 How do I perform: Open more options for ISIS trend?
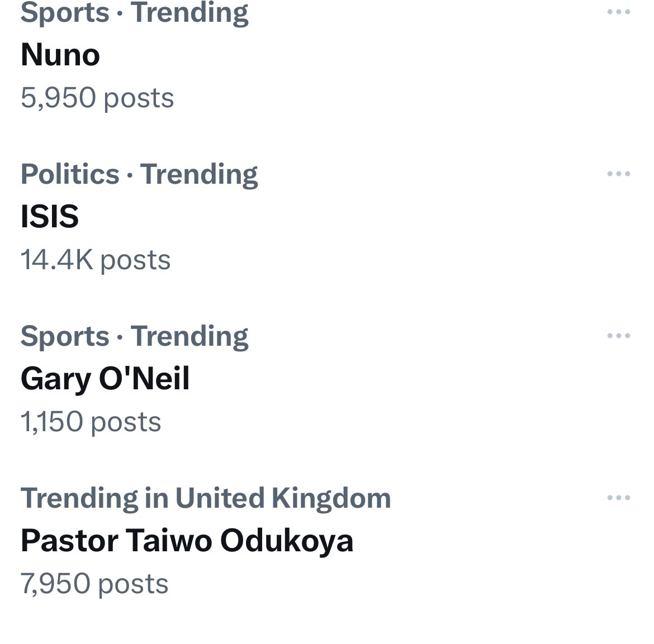click(x=618, y=174)
